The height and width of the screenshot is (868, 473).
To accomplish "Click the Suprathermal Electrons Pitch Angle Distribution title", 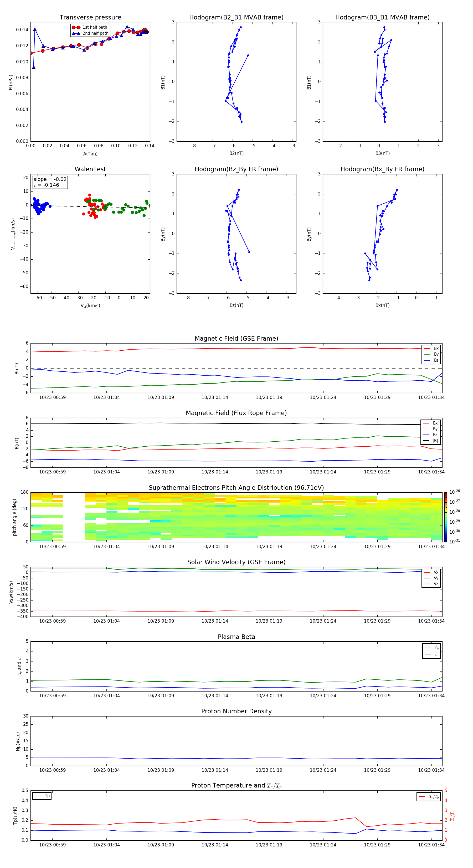I will tap(236, 488).
